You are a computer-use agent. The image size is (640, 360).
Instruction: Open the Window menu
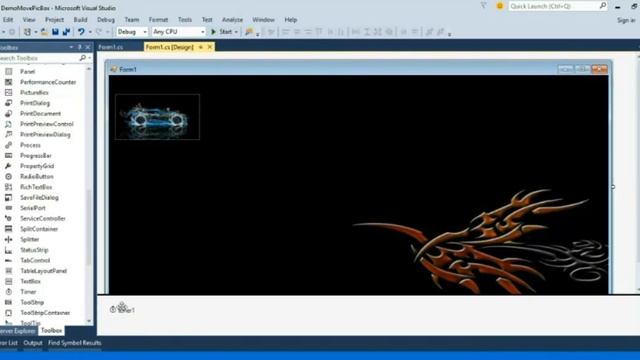263,20
